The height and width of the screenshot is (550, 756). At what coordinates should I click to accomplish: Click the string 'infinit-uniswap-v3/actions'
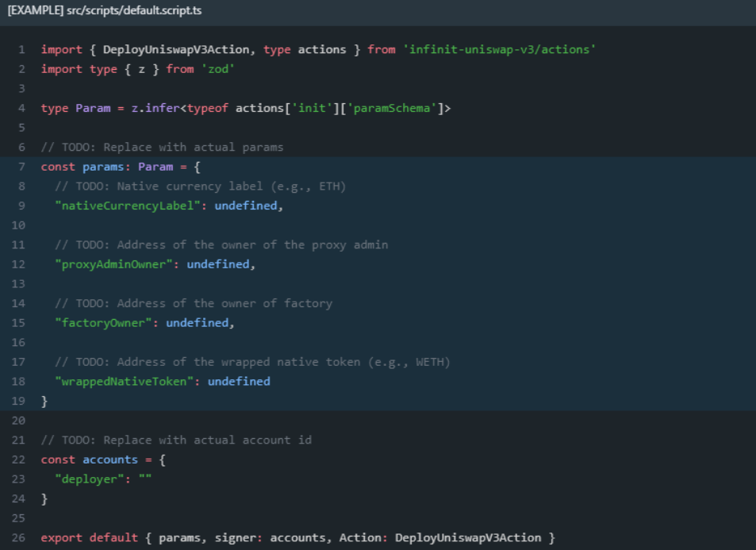point(500,50)
